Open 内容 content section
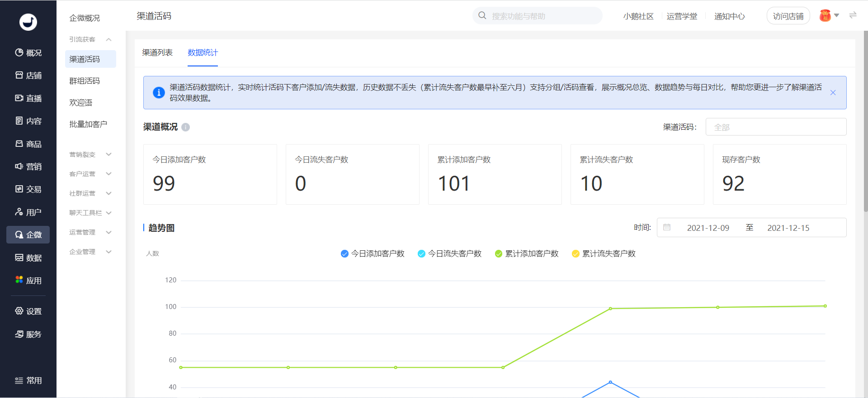 [28, 121]
